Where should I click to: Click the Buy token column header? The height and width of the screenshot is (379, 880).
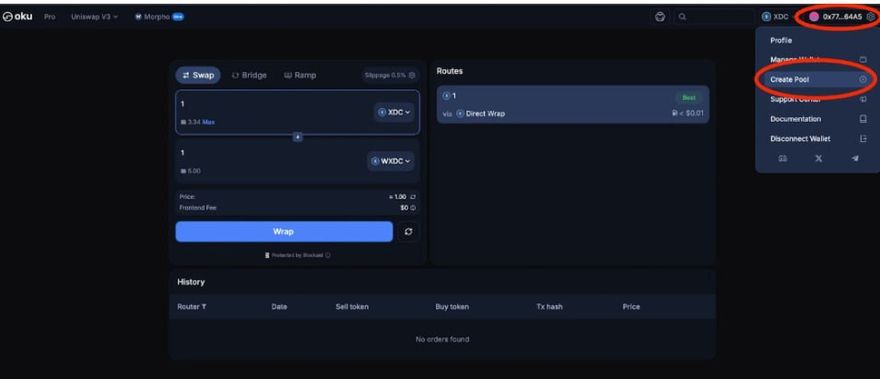452,307
